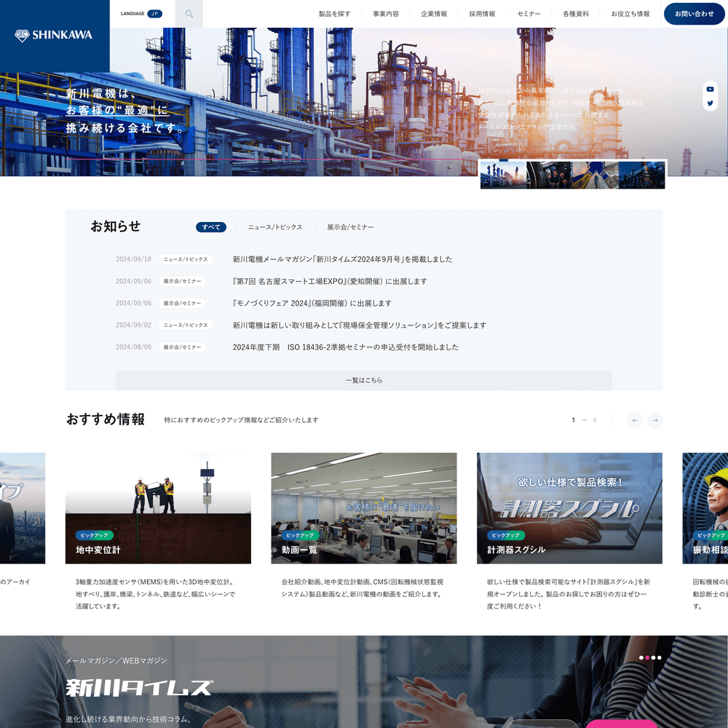
Task: Click the Shinkawa logo
Action: click(x=55, y=35)
